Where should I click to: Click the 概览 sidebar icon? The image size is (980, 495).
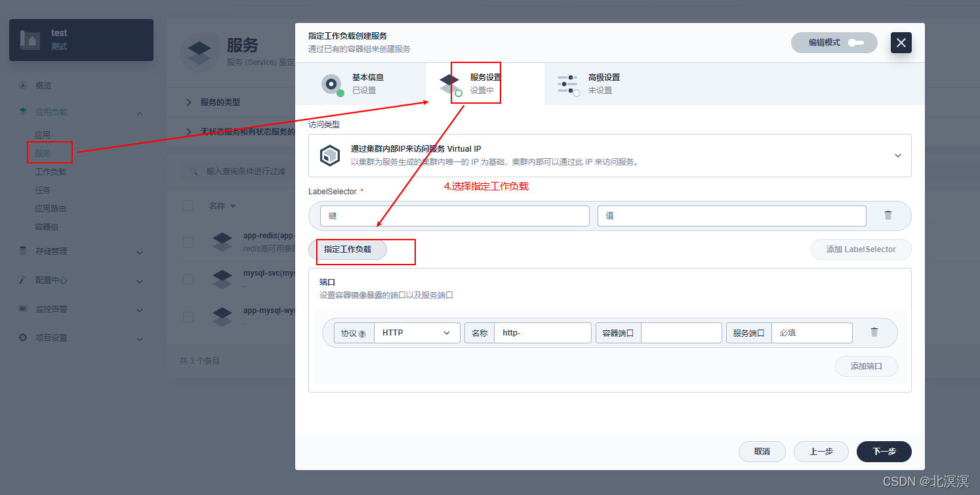[x=23, y=85]
